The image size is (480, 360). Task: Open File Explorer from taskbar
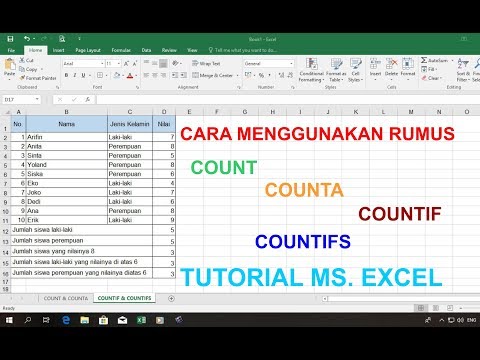pos(85,320)
